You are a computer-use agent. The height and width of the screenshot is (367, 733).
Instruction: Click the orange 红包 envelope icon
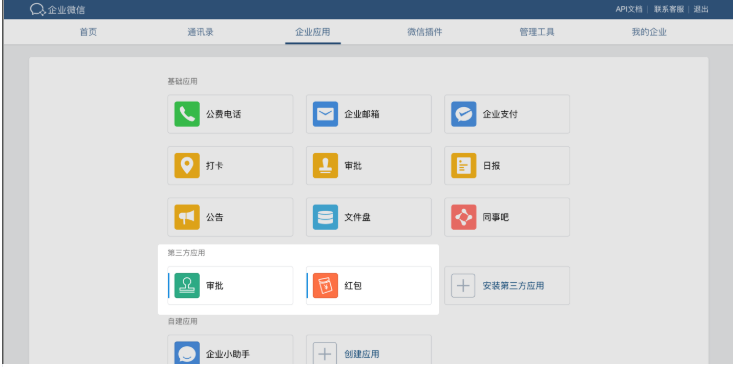(x=325, y=286)
